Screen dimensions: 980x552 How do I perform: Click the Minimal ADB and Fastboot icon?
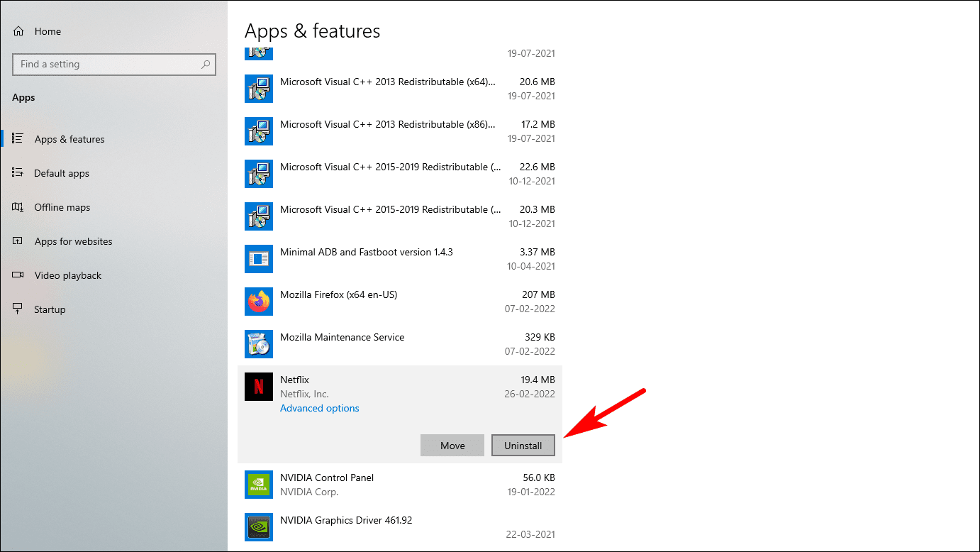pos(259,259)
